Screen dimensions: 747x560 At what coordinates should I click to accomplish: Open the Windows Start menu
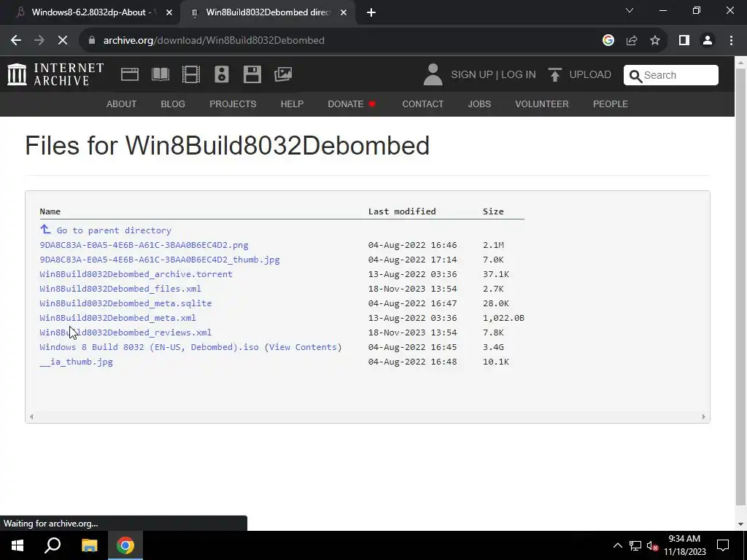click(x=18, y=545)
